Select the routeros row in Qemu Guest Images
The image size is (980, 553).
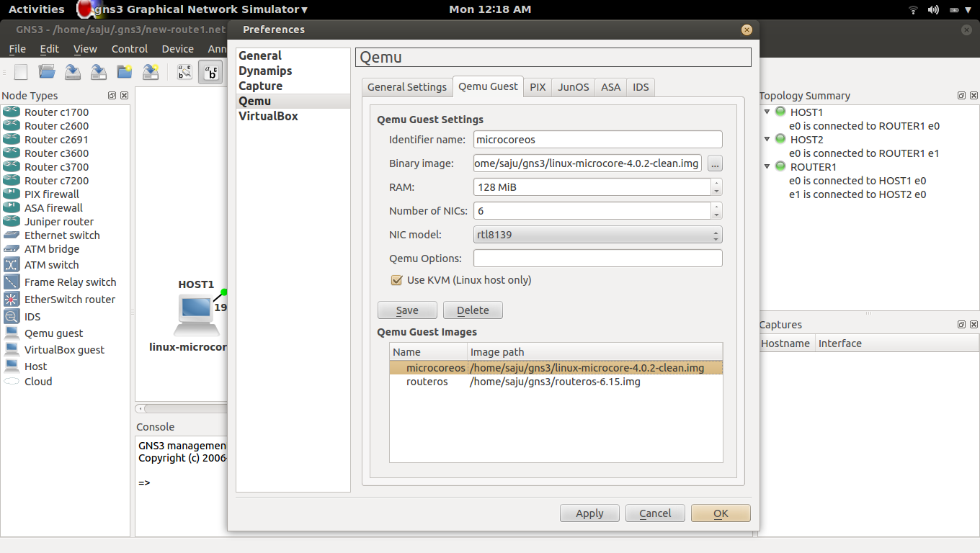click(x=556, y=382)
